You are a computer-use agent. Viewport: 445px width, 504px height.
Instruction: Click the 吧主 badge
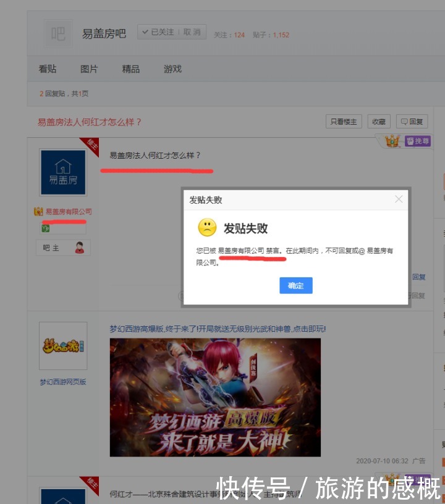(x=63, y=248)
